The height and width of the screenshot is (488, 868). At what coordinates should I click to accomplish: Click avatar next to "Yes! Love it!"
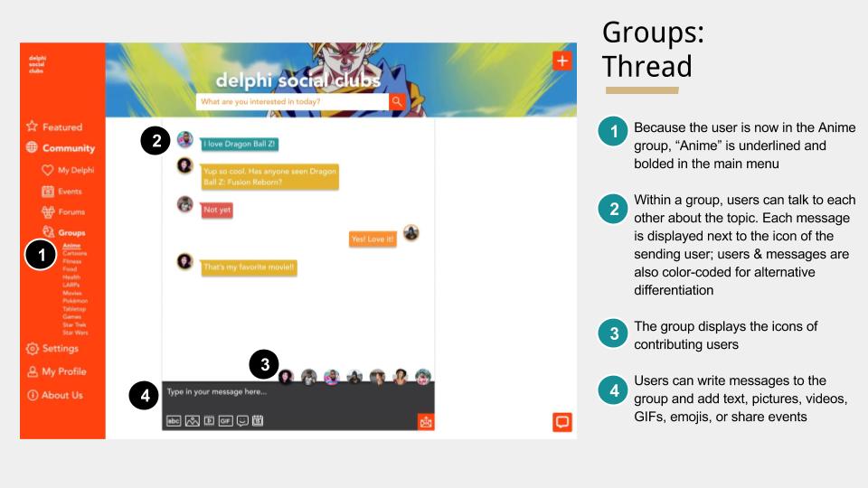click(x=410, y=232)
